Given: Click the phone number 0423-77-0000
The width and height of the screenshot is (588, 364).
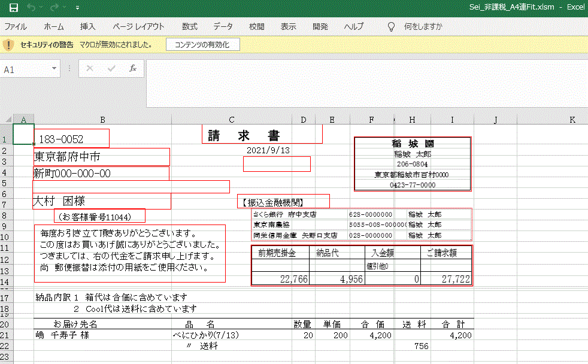Looking at the screenshot, I should click(x=413, y=185).
